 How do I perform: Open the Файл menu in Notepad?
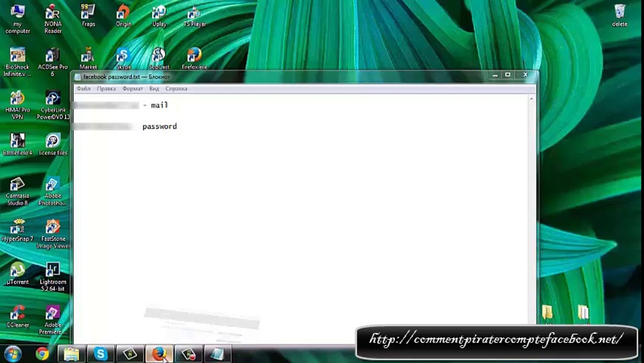[x=83, y=89]
